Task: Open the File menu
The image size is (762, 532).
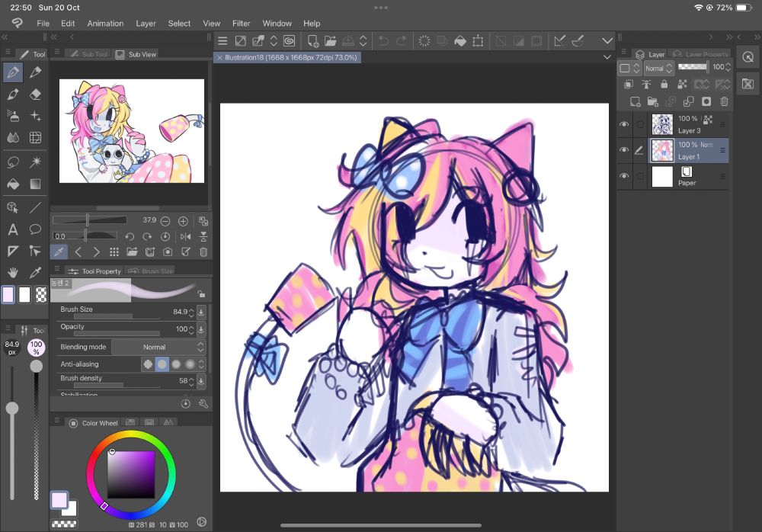Action: (43, 24)
